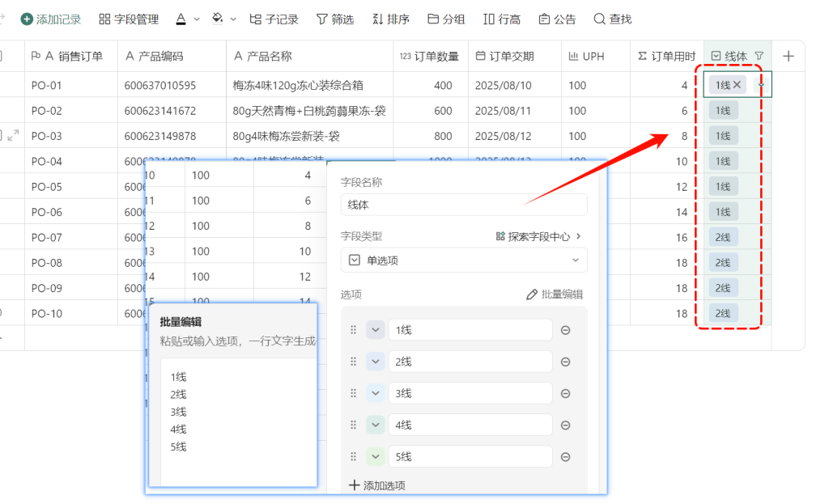Click the 4线 option text field
The width and height of the screenshot is (829, 504).
pos(470,425)
